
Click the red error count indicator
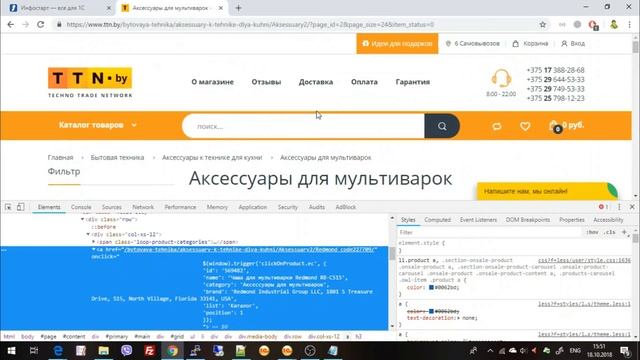pyautogui.click(x=603, y=207)
